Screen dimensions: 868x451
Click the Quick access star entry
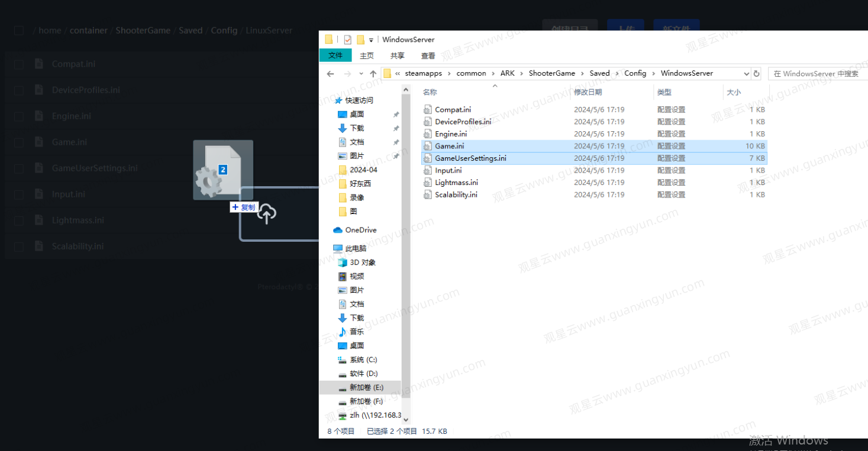coord(359,100)
